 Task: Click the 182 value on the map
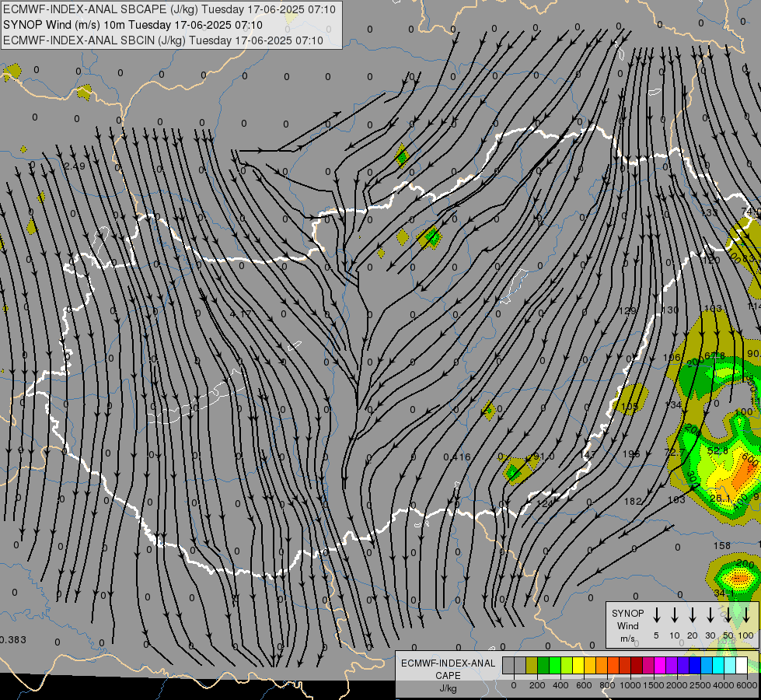pos(633,502)
